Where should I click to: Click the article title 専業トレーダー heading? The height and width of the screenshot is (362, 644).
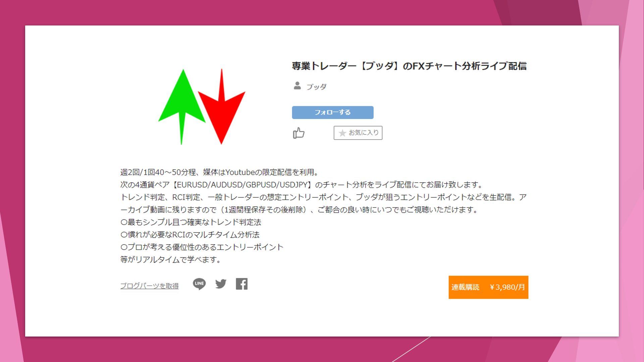(409, 66)
